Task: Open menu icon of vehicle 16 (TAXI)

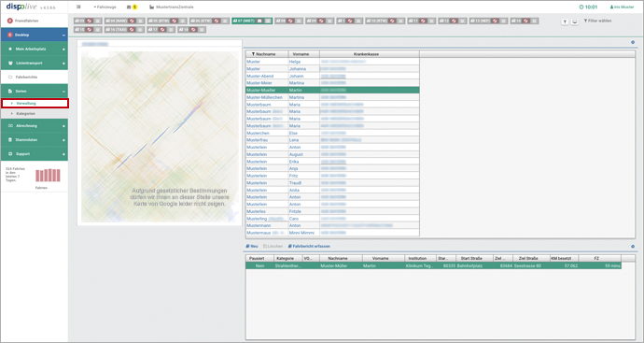Action: [140, 30]
